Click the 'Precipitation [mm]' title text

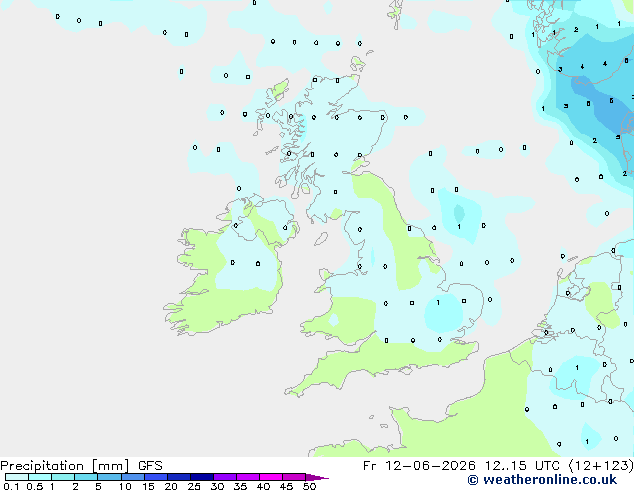click(x=64, y=466)
